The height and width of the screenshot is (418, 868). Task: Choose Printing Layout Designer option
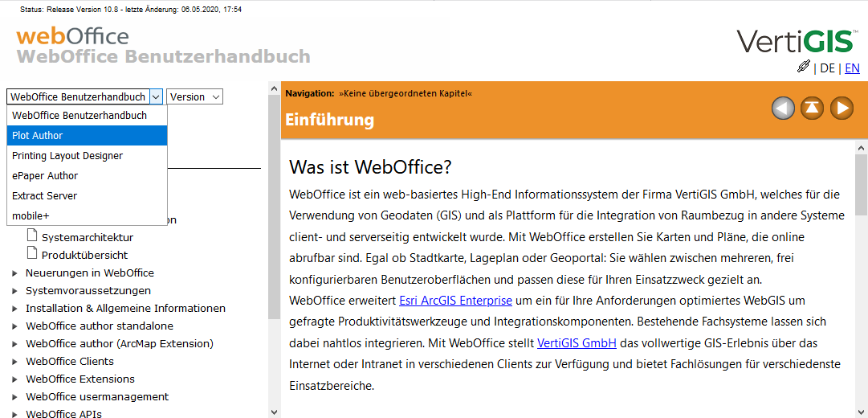coord(87,156)
